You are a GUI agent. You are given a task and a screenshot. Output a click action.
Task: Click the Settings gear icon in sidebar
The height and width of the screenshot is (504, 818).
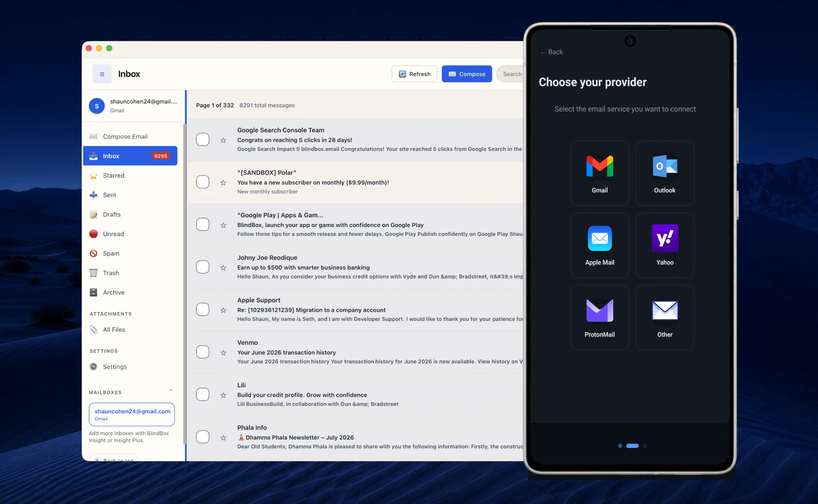point(93,367)
